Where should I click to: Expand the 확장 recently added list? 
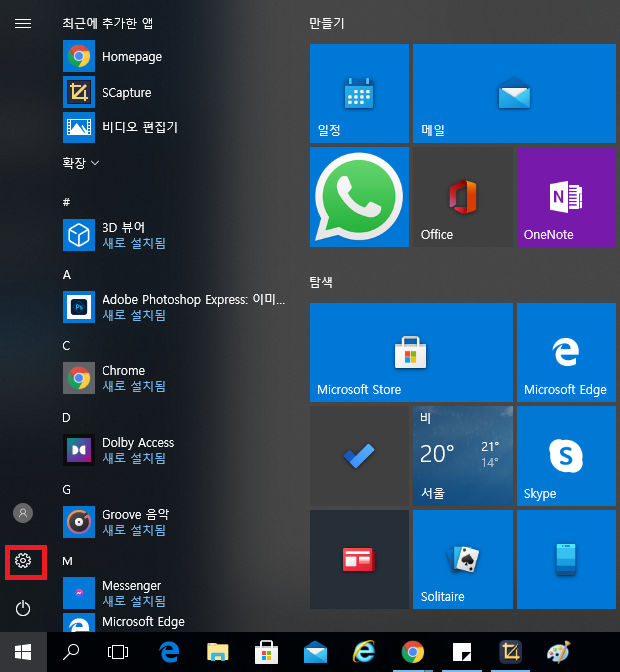81,163
